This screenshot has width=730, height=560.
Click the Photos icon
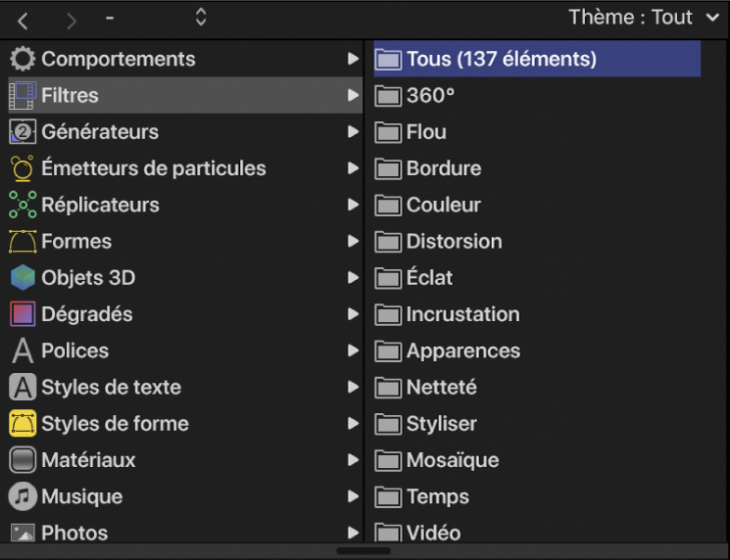click(x=23, y=533)
